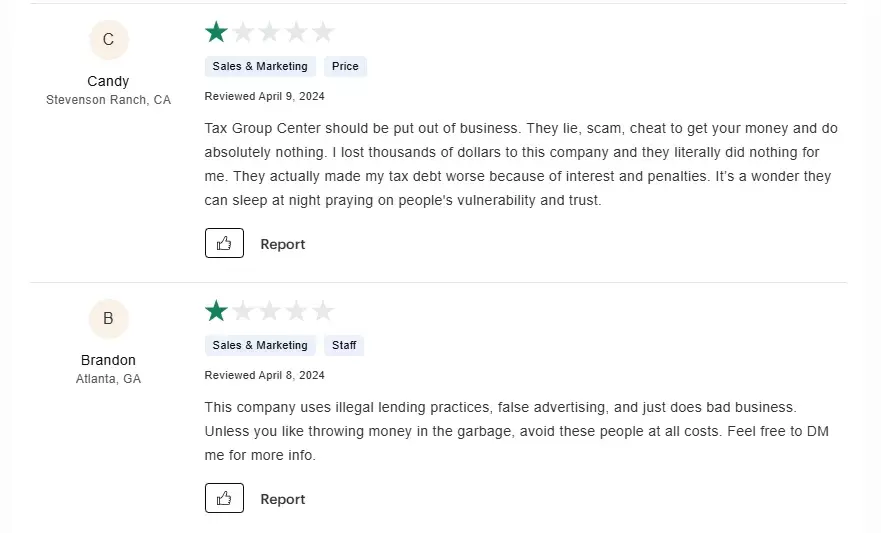The image size is (881, 533).
Task: Select the Sales & Marketing tag on Brandon's review
Action: 260,345
